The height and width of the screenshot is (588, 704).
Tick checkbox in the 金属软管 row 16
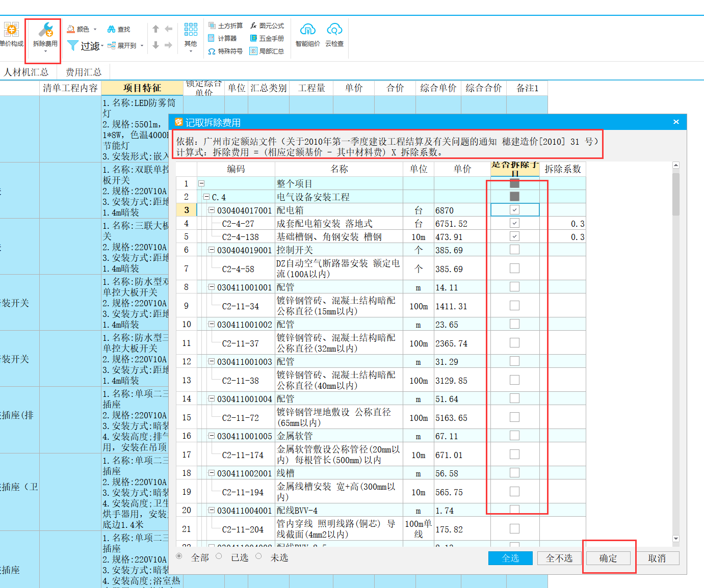tap(515, 436)
